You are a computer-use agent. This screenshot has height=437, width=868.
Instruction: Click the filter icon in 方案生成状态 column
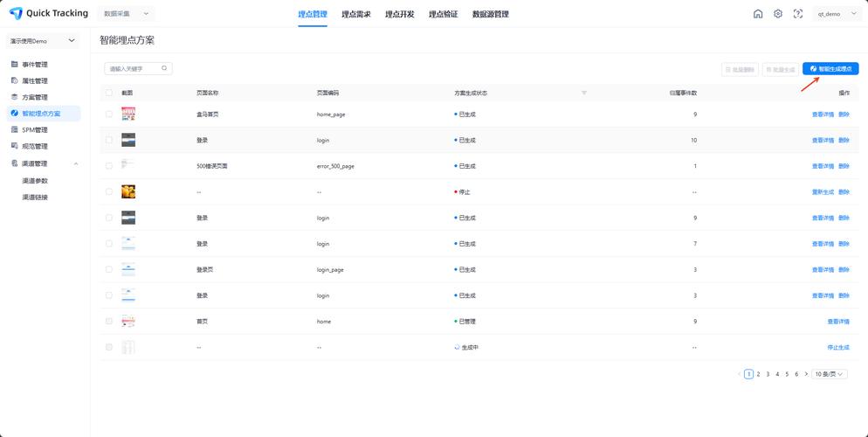pos(584,93)
